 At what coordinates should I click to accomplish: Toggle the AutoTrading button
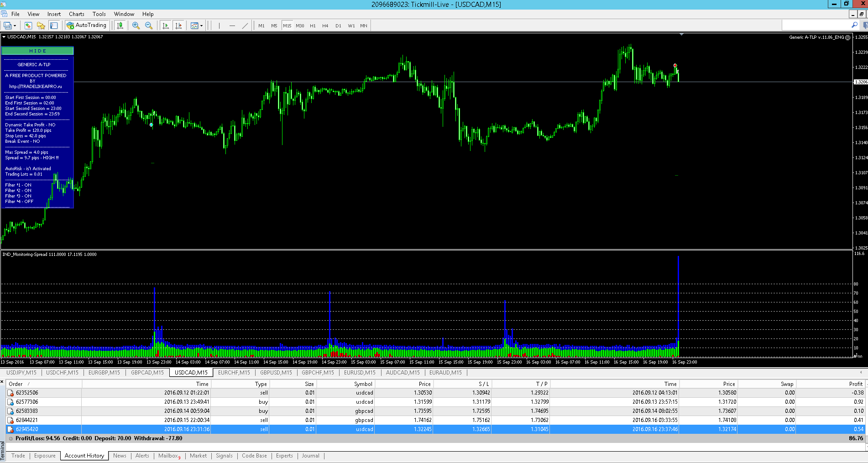click(x=87, y=26)
